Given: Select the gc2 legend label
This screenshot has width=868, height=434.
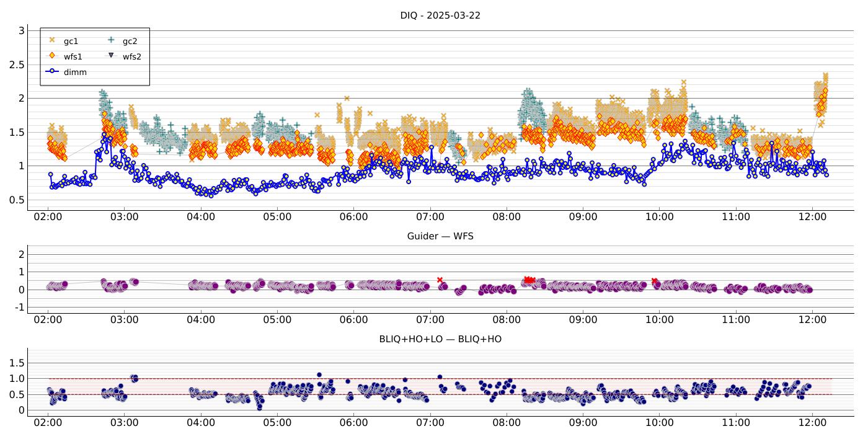Looking at the screenshot, I should (130, 42).
